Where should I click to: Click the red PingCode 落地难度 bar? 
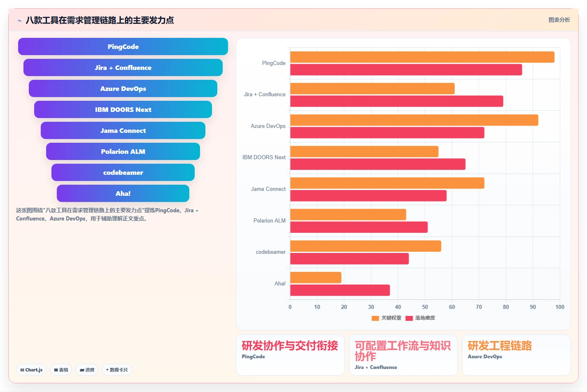pos(406,70)
